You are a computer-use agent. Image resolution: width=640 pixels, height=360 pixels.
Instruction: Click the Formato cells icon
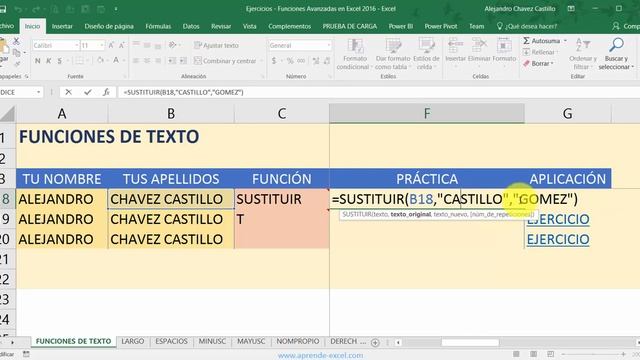[504, 50]
